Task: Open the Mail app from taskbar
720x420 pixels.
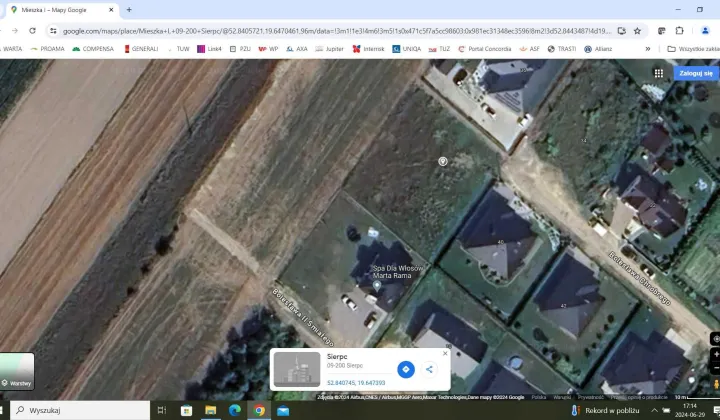Action: pyautogui.click(x=283, y=410)
